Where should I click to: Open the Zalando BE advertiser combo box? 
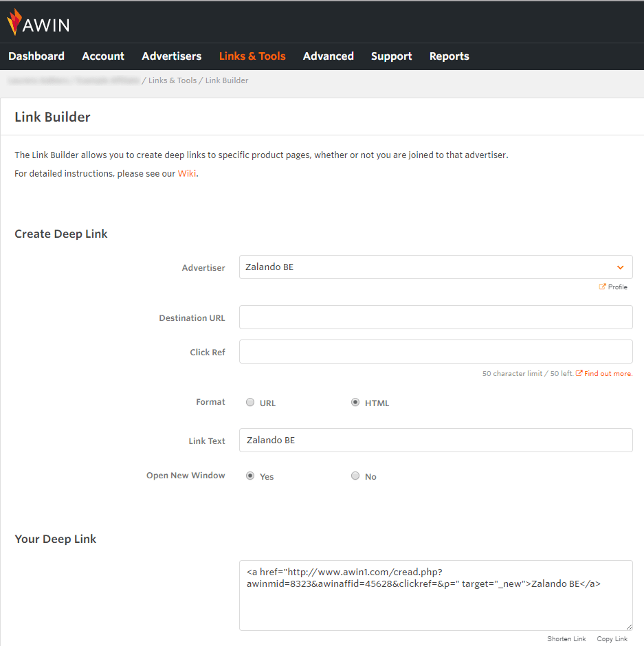click(x=436, y=267)
